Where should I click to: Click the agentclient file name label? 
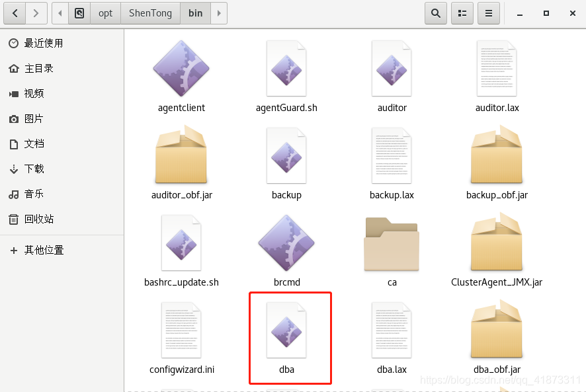point(181,108)
